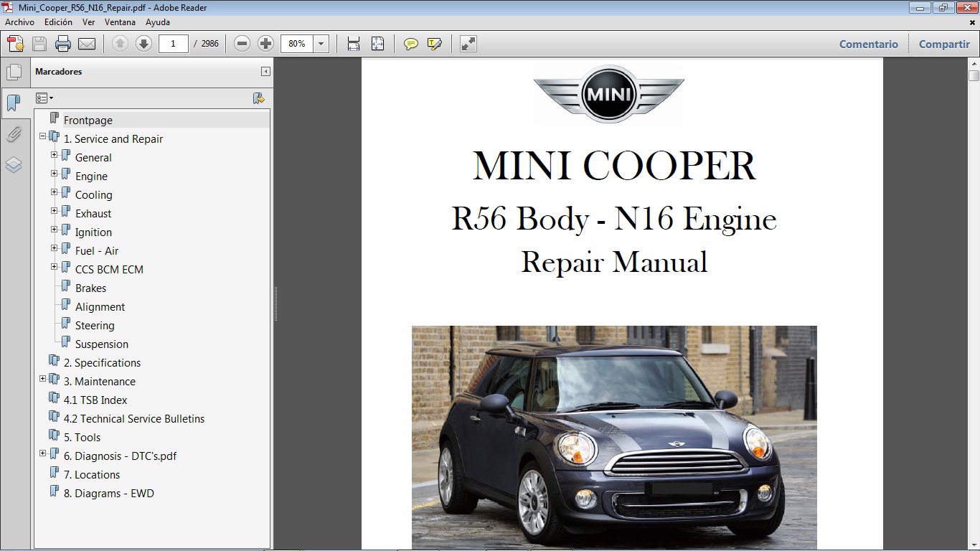Click the fit page width icon
This screenshot has height=551, width=980.
tap(353, 44)
